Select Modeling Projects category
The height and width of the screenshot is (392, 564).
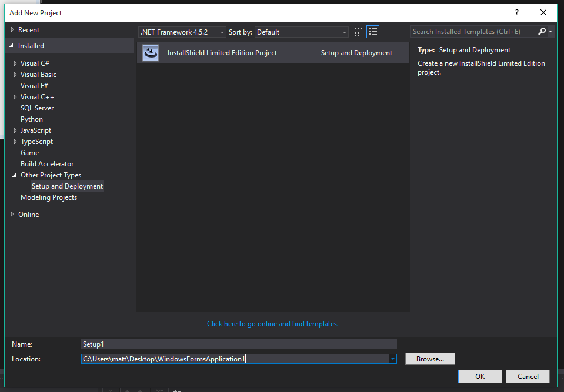(x=49, y=197)
